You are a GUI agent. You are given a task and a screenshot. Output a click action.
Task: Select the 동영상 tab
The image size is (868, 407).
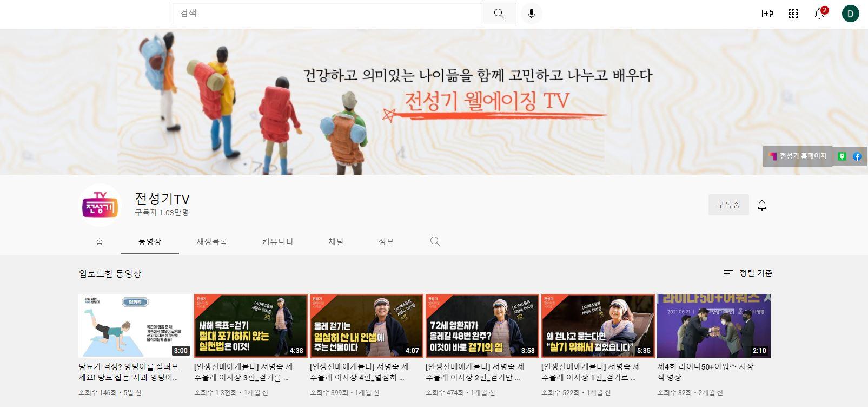tap(150, 241)
